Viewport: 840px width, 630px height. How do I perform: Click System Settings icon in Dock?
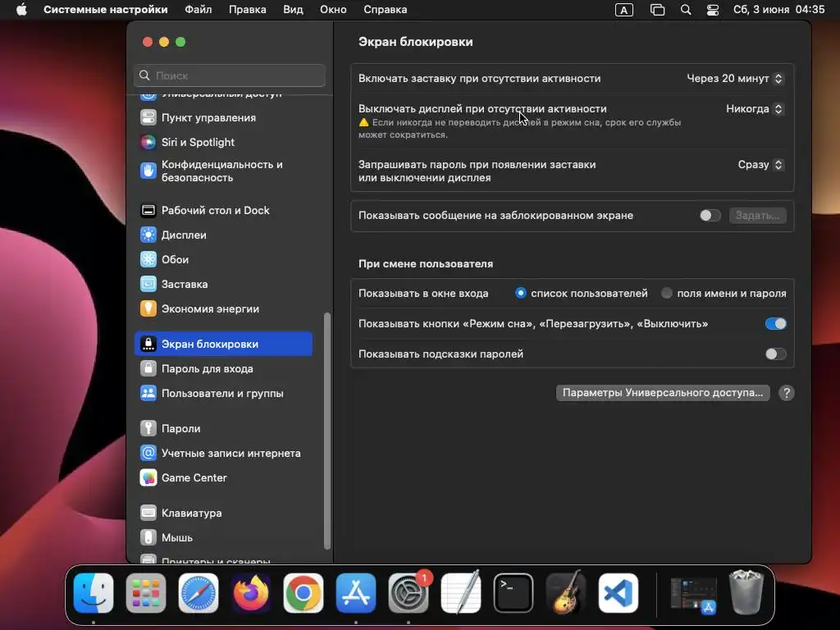pyautogui.click(x=409, y=593)
